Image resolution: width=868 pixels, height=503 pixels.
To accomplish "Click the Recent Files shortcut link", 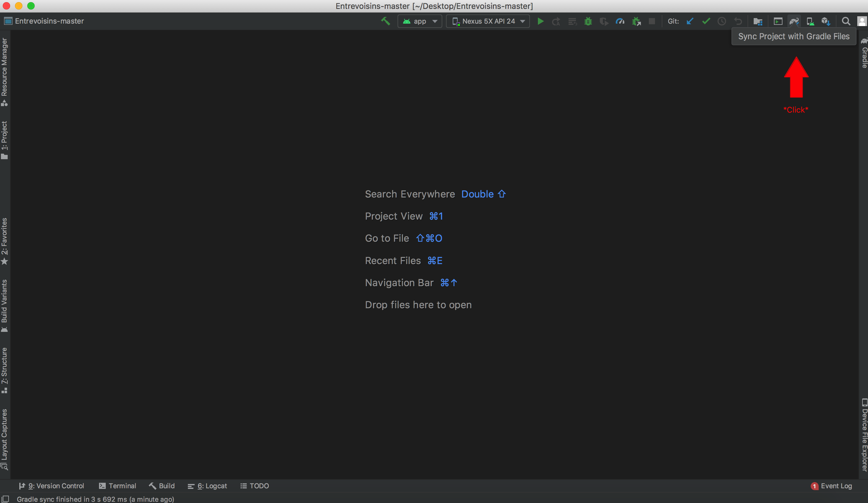I will click(393, 261).
